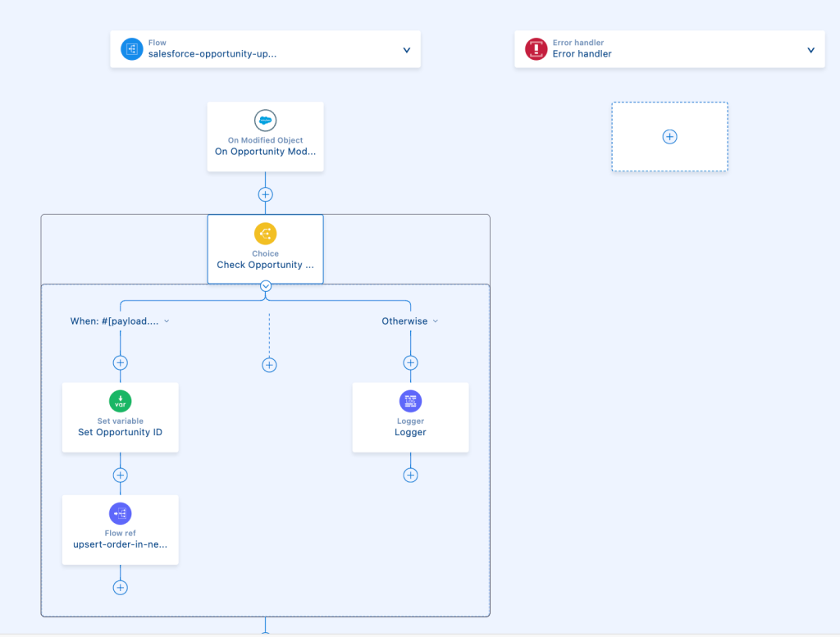Open the Error handler dropdown chevron

(x=810, y=50)
